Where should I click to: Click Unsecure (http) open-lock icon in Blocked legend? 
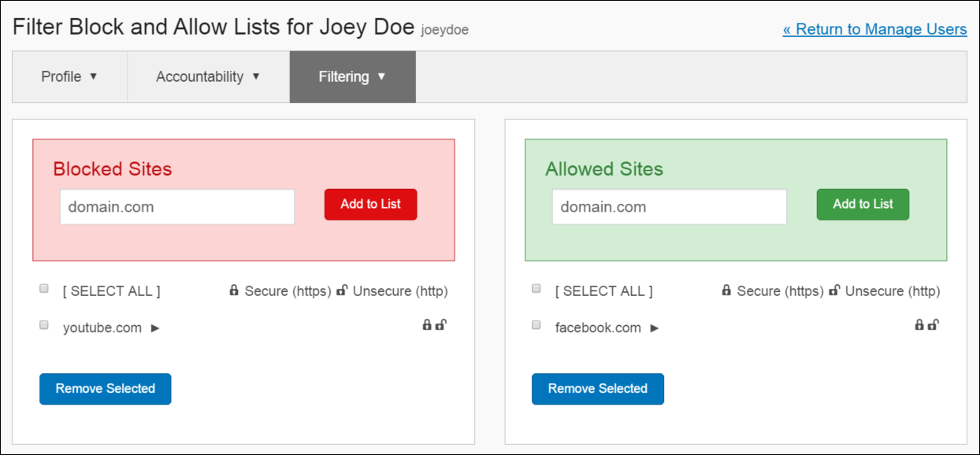coord(342,290)
